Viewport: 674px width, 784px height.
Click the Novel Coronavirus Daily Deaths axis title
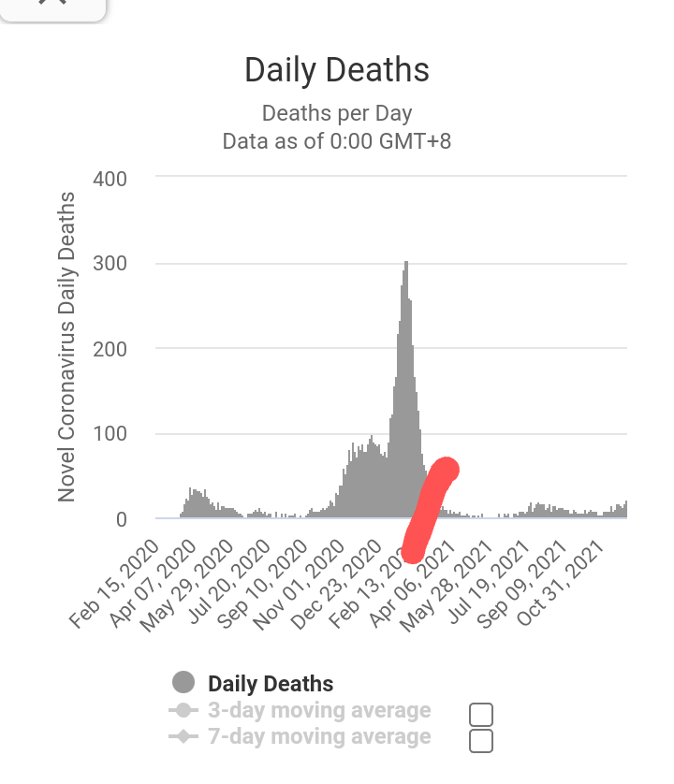(x=66, y=346)
